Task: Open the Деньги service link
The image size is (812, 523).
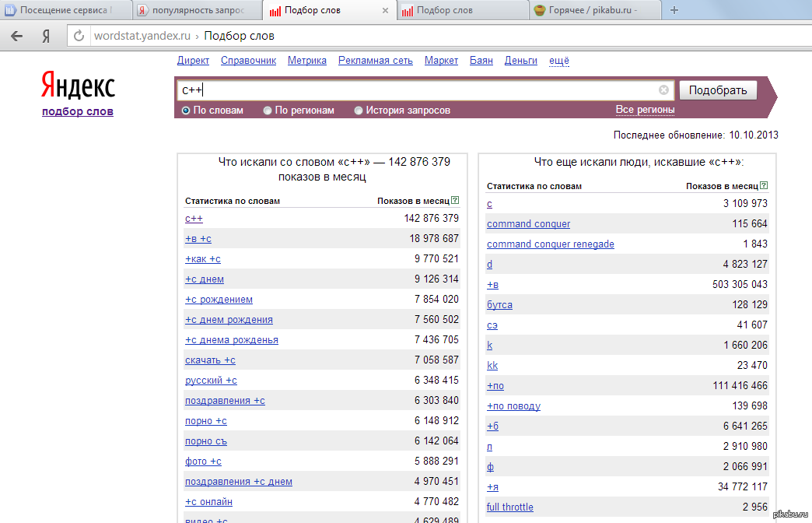Action: (521, 61)
